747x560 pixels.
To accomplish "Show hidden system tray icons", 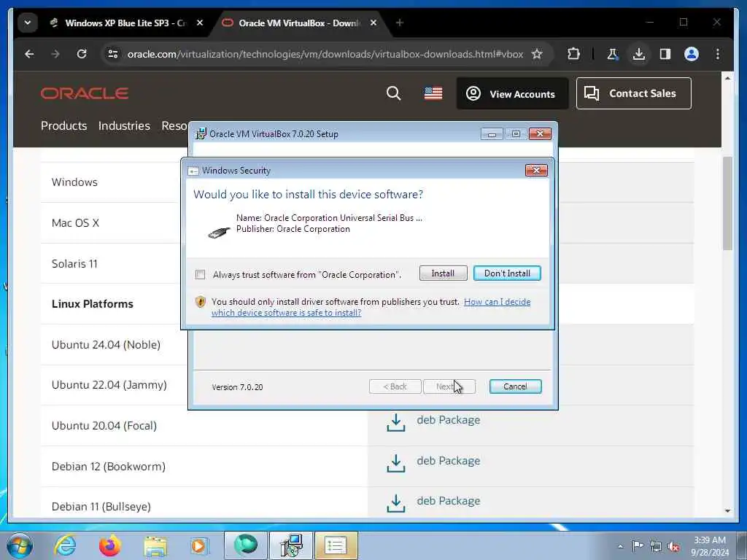I will click(620, 546).
